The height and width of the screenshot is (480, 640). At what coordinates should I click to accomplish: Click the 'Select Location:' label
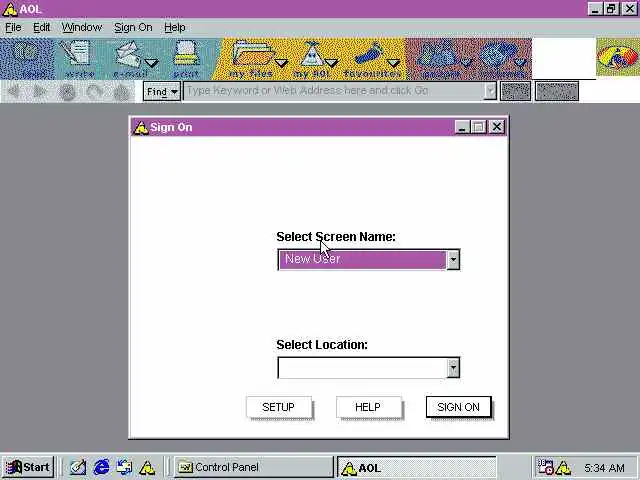pyautogui.click(x=322, y=345)
